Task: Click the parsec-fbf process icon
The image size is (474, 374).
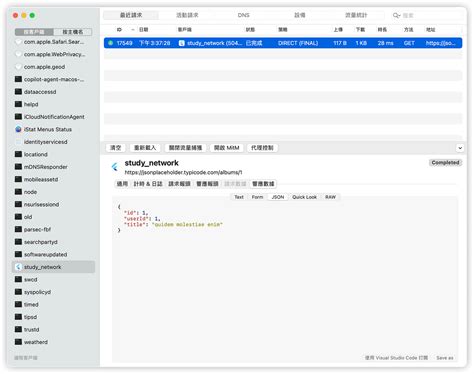Action: pos(18,229)
